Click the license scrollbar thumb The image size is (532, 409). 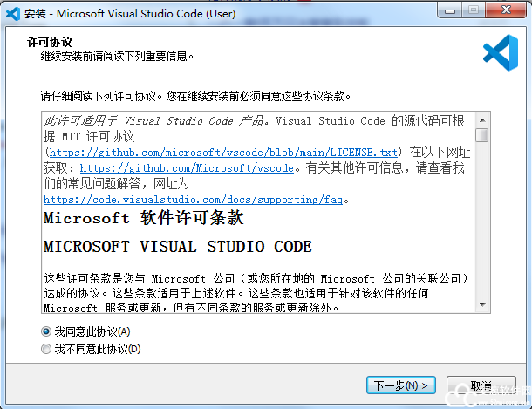click(482, 135)
